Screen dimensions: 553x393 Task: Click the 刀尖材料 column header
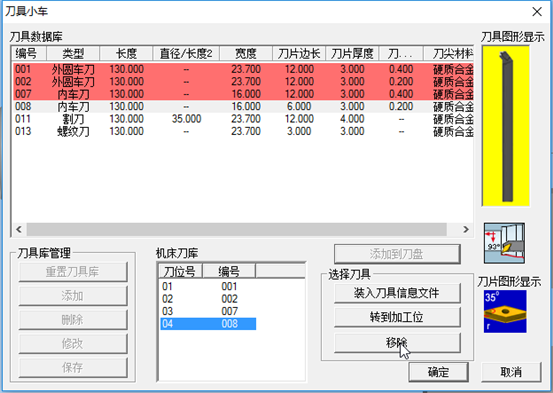[x=449, y=54]
